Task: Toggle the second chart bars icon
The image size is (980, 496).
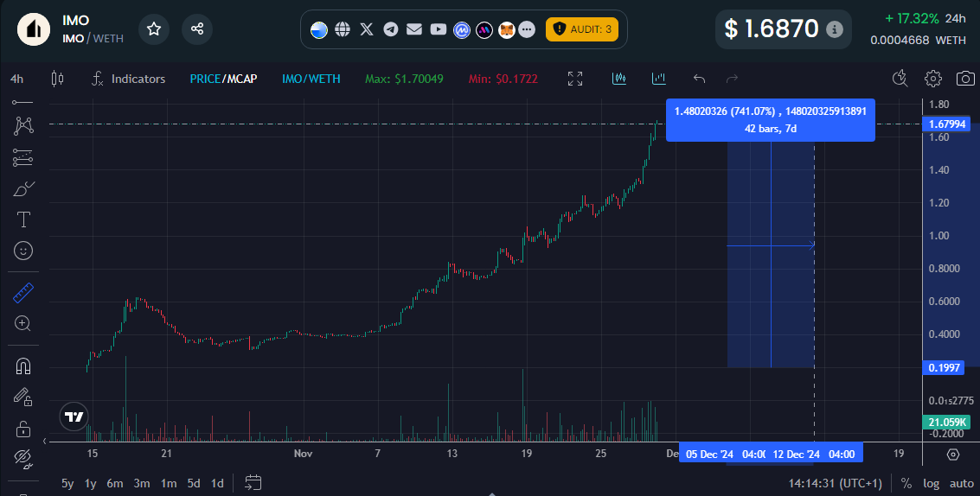Action: click(659, 79)
